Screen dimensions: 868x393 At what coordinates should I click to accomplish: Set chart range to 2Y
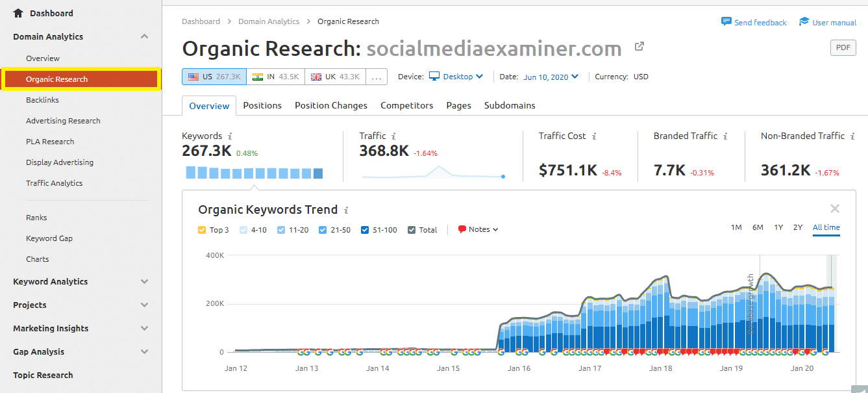(x=798, y=227)
